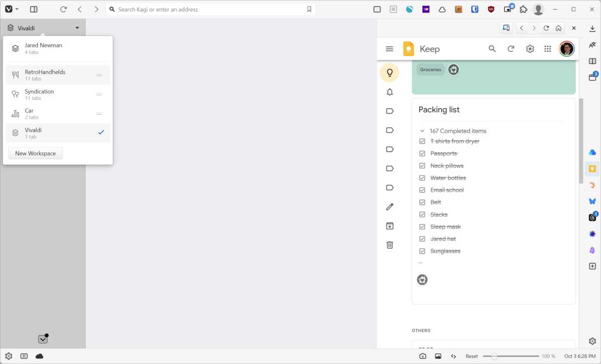This screenshot has height=364, width=601.
Task: Uncheck the Passports packing list item
Action: (422, 153)
